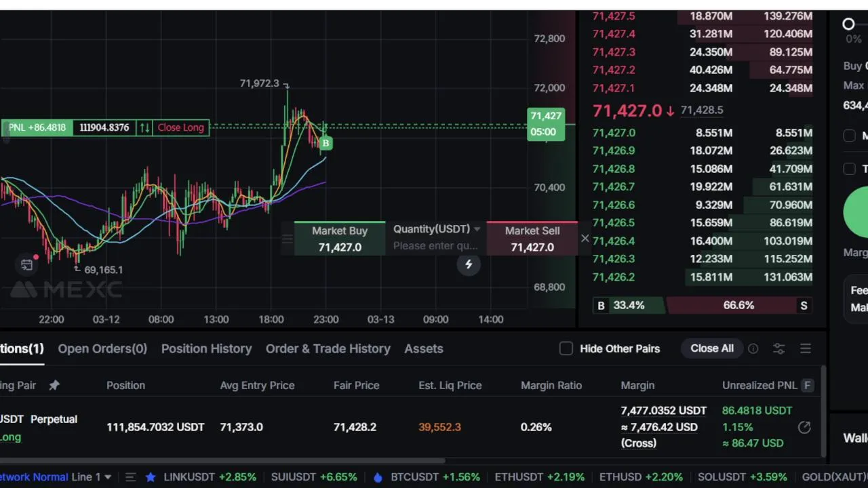Image resolution: width=868 pixels, height=488 pixels.
Task: Switch to Open Orders(0) tab
Action: (x=102, y=348)
